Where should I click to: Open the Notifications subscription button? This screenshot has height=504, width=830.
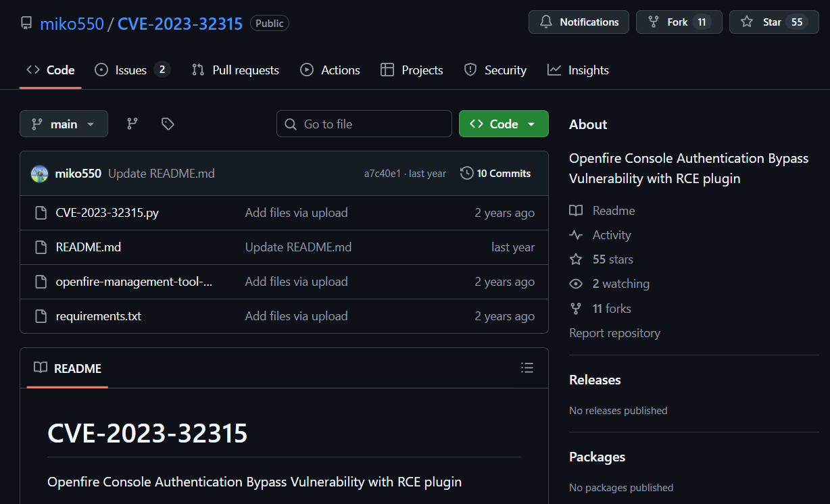pos(579,22)
